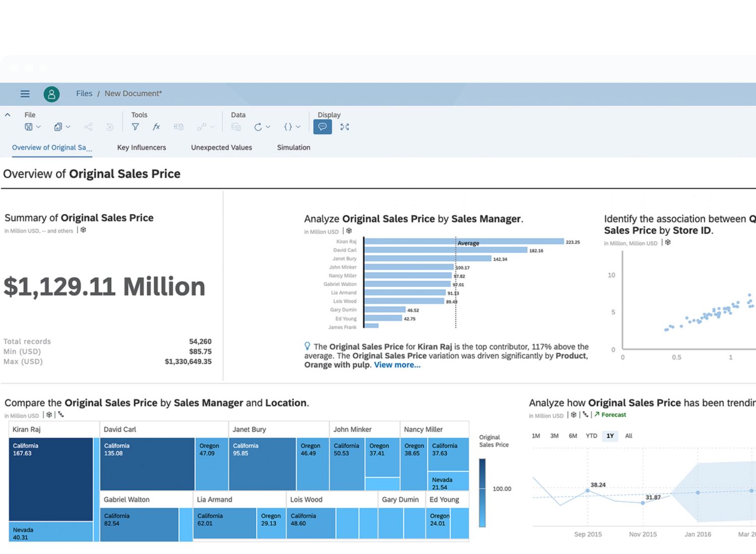
Task: Collapse the toolbar with the chevron
Action: coord(8,115)
